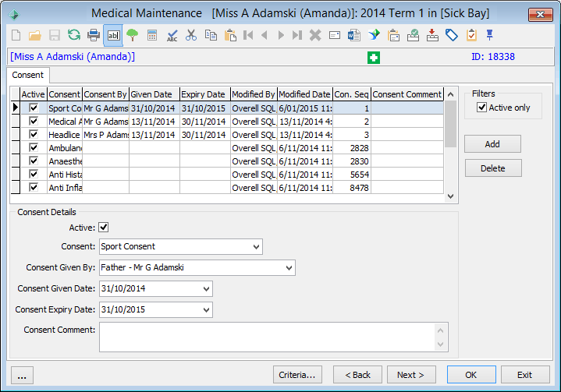Open the Consent Given By dropdown
The height and width of the screenshot is (392, 561).
pos(289,267)
